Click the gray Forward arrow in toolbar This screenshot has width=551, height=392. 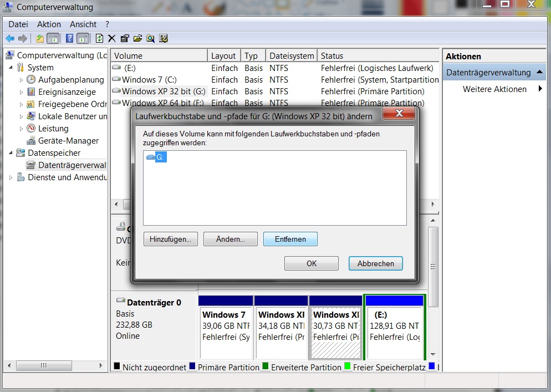pos(23,38)
